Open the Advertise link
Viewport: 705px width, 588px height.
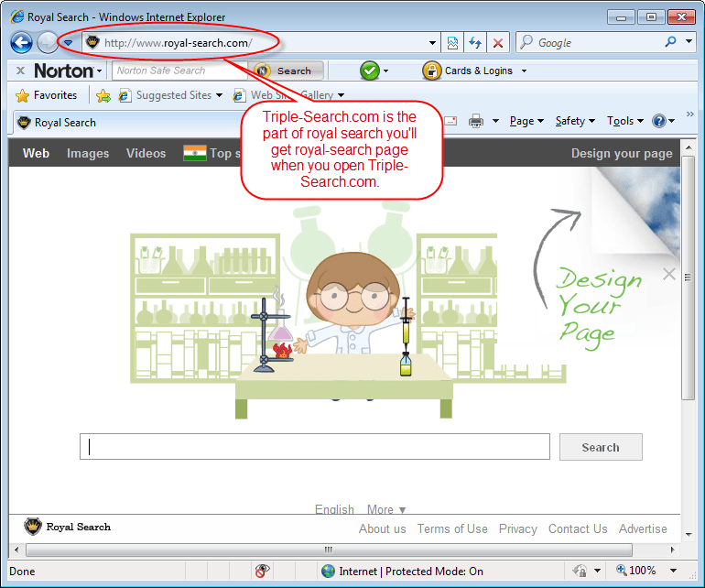click(643, 529)
